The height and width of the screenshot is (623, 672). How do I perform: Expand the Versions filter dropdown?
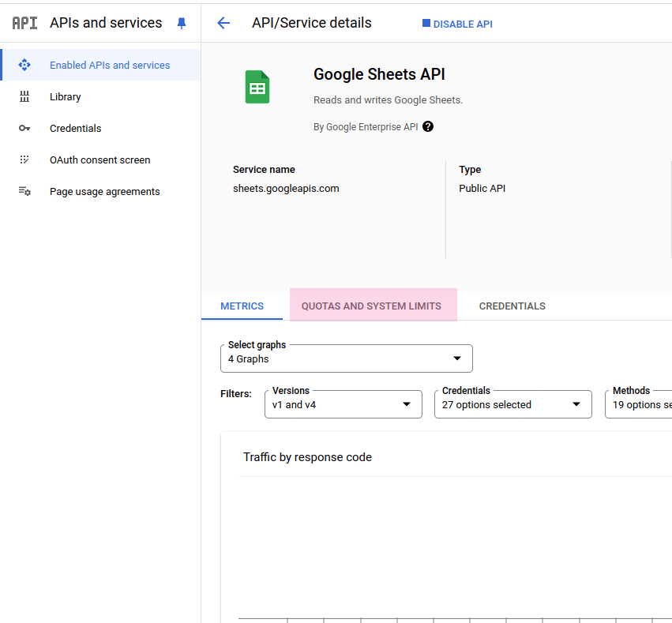pos(343,404)
